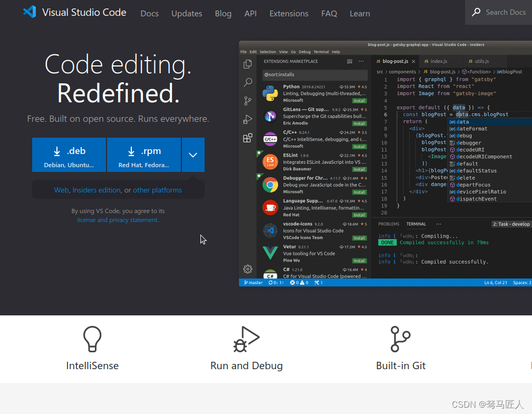Click the Python extension icon
This screenshot has width=532, height=414.
[270, 93]
